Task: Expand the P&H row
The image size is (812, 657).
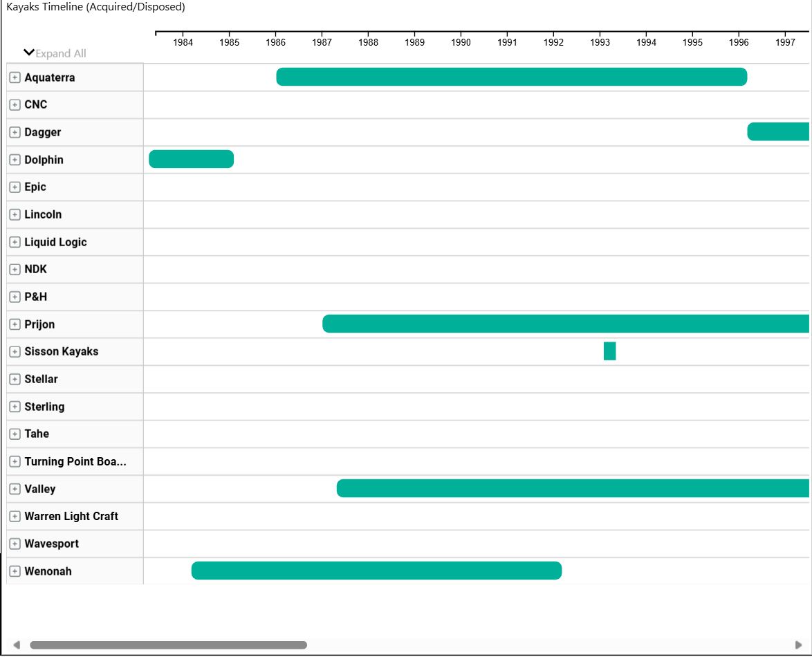Action: [x=15, y=297]
